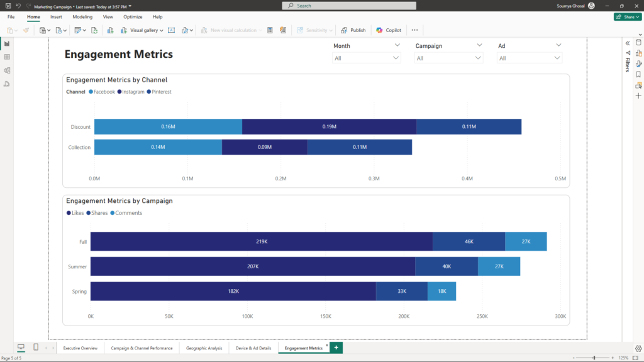The height and width of the screenshot is (362, 644).
Task: Open the Bookmarks pane icon
Action: [x=638, y=74]
